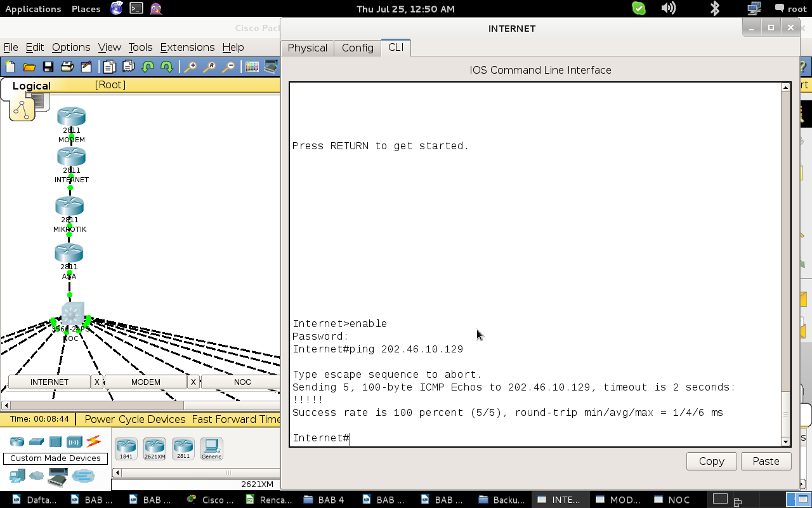The width and height of the screenshot is (812, 508).
Task: Click the Undo green arrow icon
Action: coord(148,67)
